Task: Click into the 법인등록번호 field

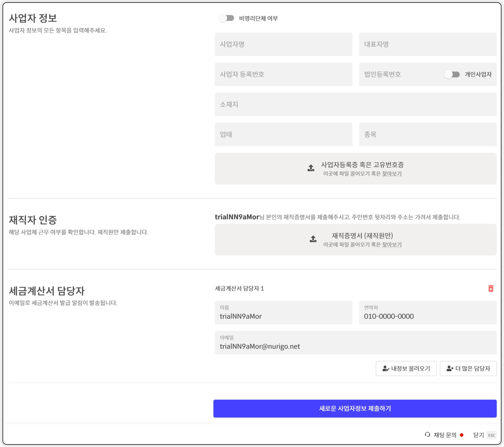Action: (400, 74)
